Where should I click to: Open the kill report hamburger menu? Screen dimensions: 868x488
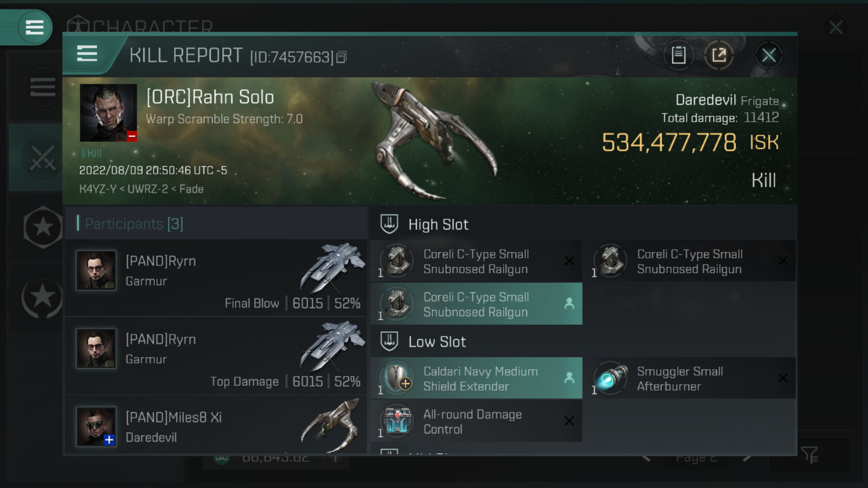pos(87,54)
